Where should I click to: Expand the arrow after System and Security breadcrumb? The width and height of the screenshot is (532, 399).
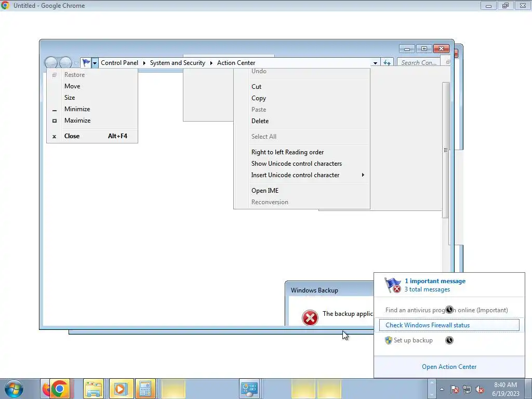(211, 63)
